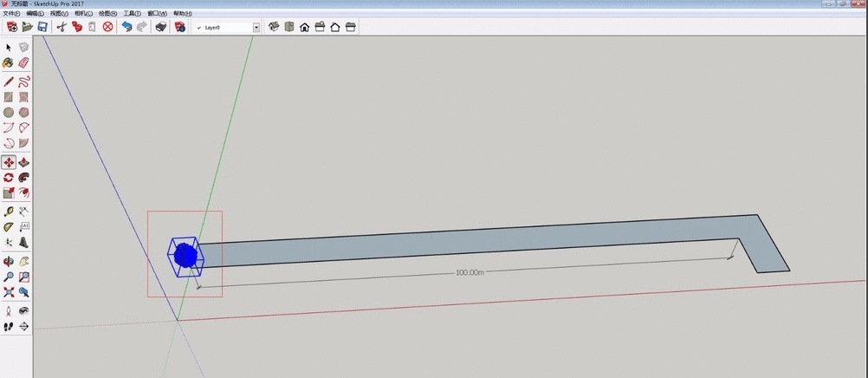
Task: Select the Orbit camera tool
Action: (x=9, y=261)
